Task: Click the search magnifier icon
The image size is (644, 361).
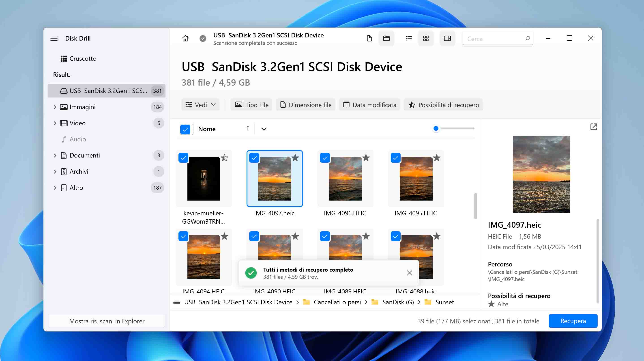Action: 528,38
